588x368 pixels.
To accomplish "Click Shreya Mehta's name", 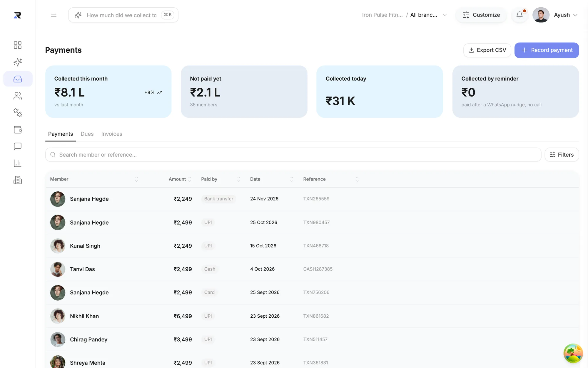I will pos(88,363).
